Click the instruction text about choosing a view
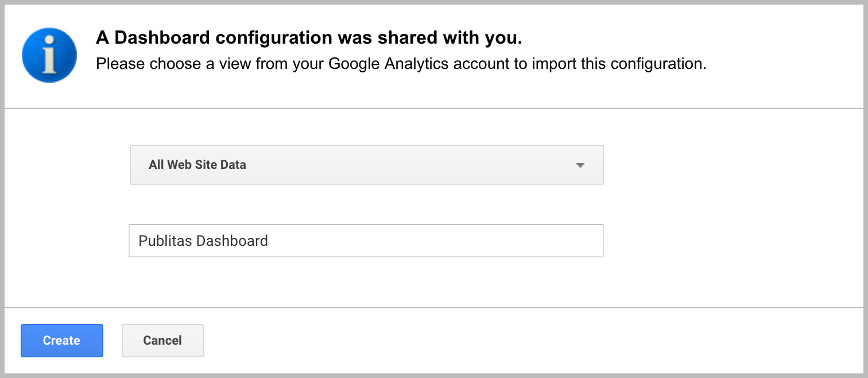Viewport: 868px width, 378px height. 402,64
